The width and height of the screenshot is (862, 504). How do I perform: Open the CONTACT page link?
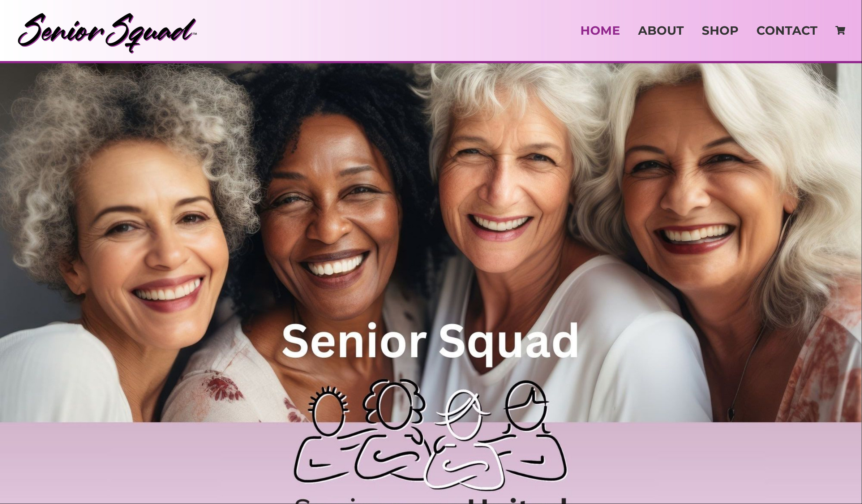(786, 31)
